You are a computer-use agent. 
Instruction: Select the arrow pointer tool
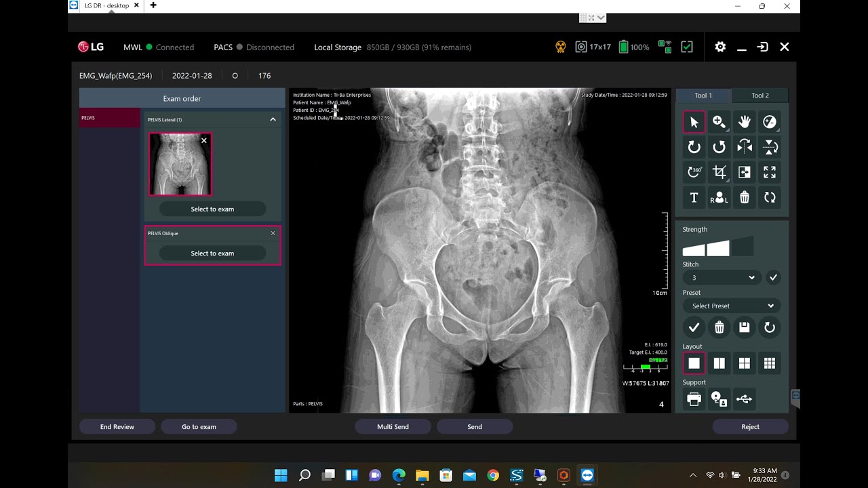(694, 122)
